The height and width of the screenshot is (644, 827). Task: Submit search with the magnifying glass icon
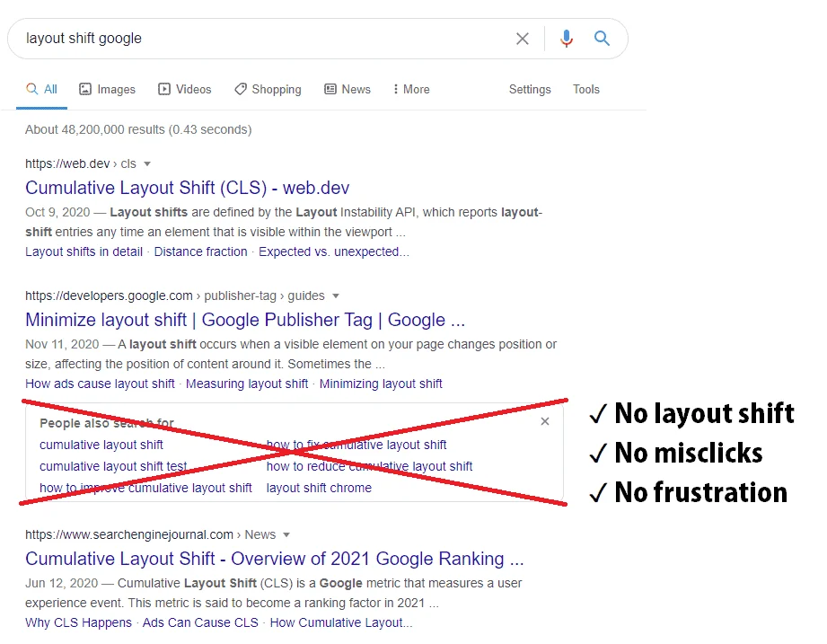pos(602,38)
